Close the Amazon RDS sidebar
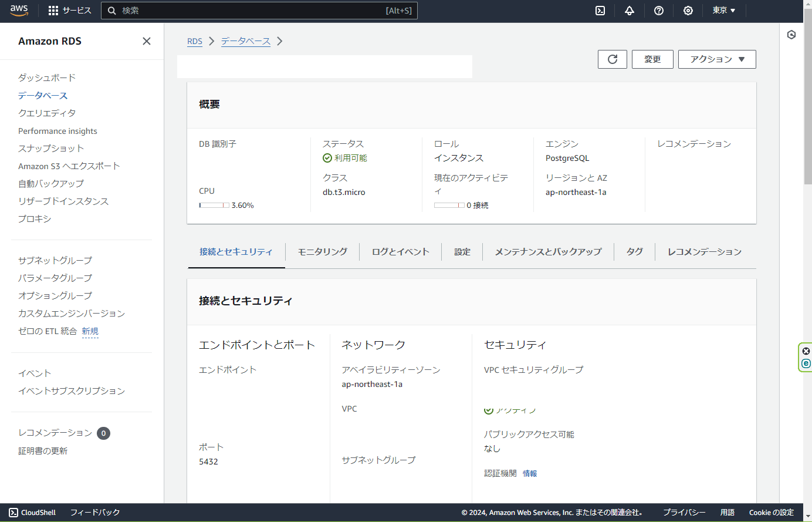 [147, 41]
